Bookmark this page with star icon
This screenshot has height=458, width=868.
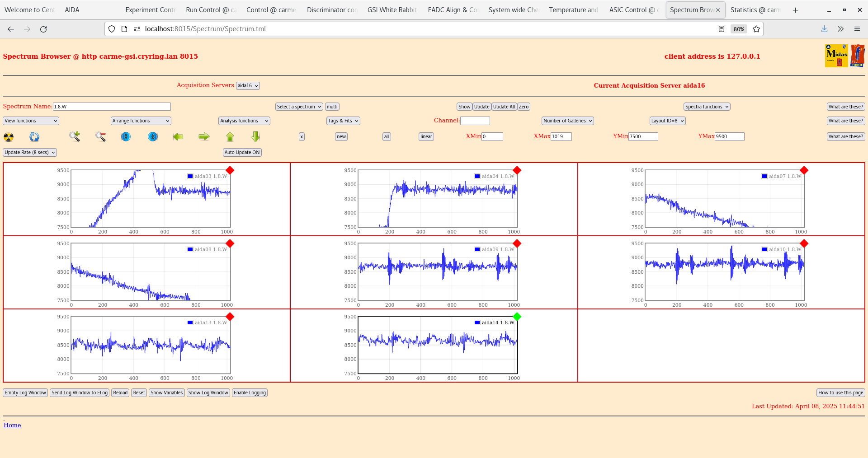click(756, 29)
